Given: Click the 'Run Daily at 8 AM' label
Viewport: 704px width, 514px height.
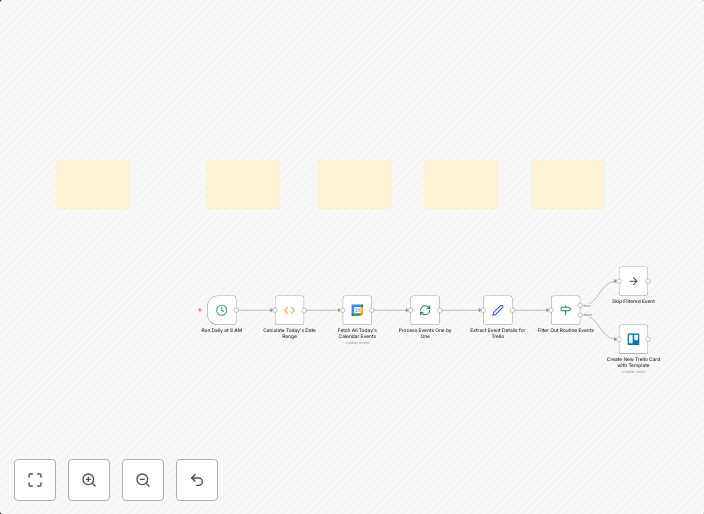Looking at the screenshot, I should [x=222, y=330].
